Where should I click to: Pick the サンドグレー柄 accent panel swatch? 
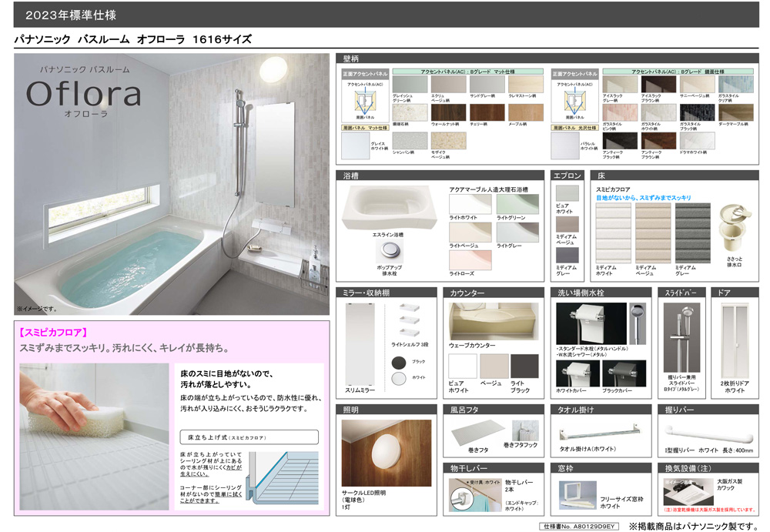[487, 85]
